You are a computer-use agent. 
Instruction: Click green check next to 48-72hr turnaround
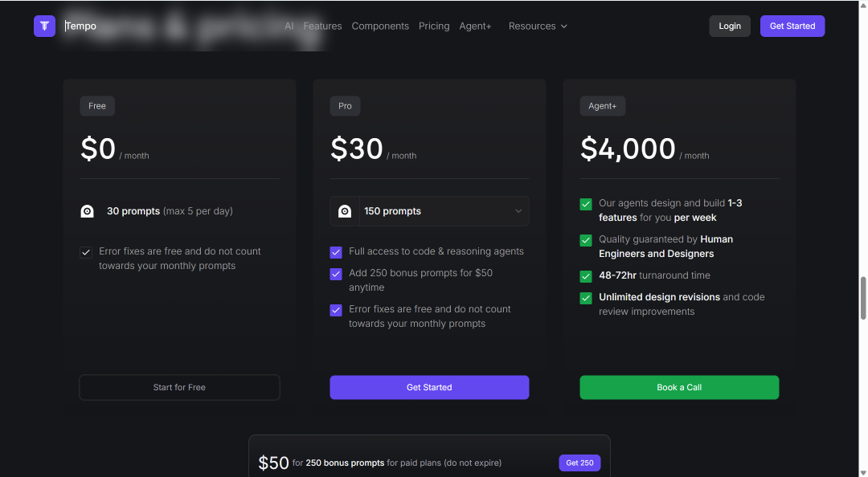[x=586, y=276]
